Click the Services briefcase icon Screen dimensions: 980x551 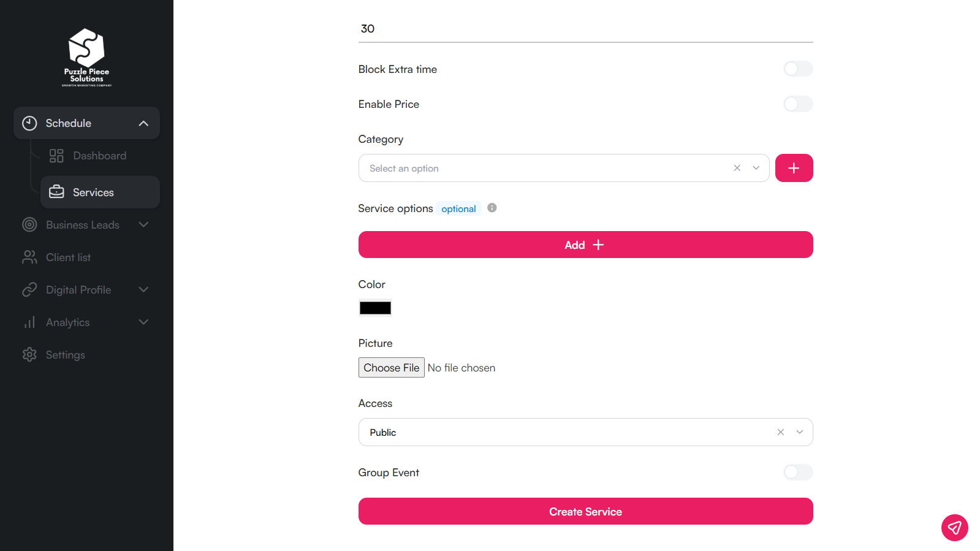56,192
